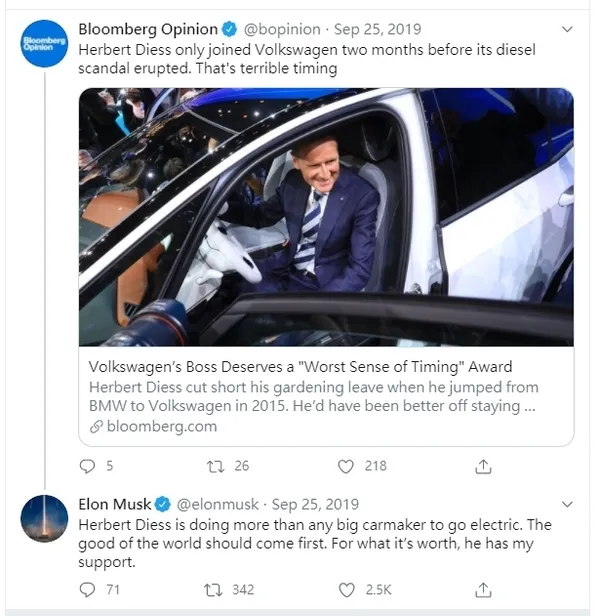Image resolution: width=600 pixels, height=616 pixels.
Task: Open Elon Musk's rocket profile avatar
Action: pos(44,519)
